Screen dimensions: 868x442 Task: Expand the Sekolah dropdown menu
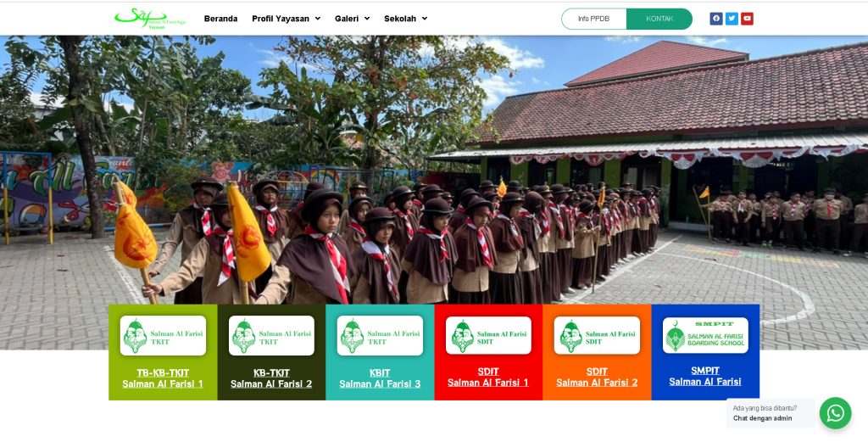point(405,19)
